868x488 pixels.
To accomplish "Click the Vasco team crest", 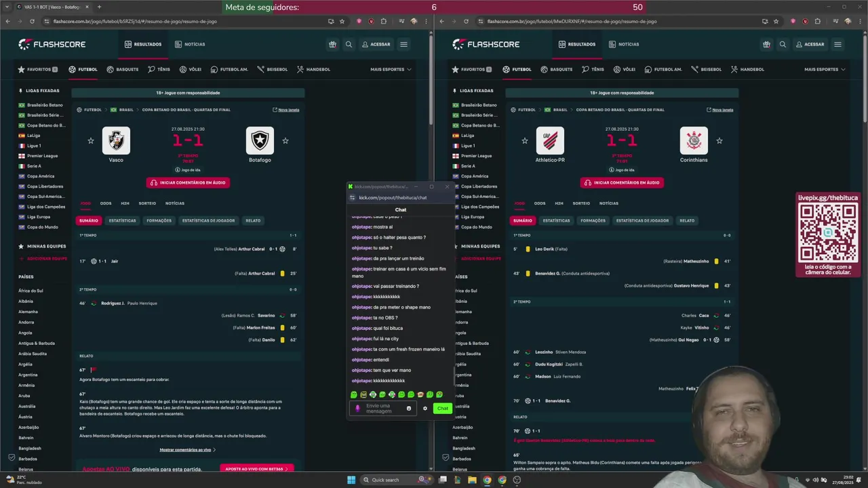I will 116,140.
